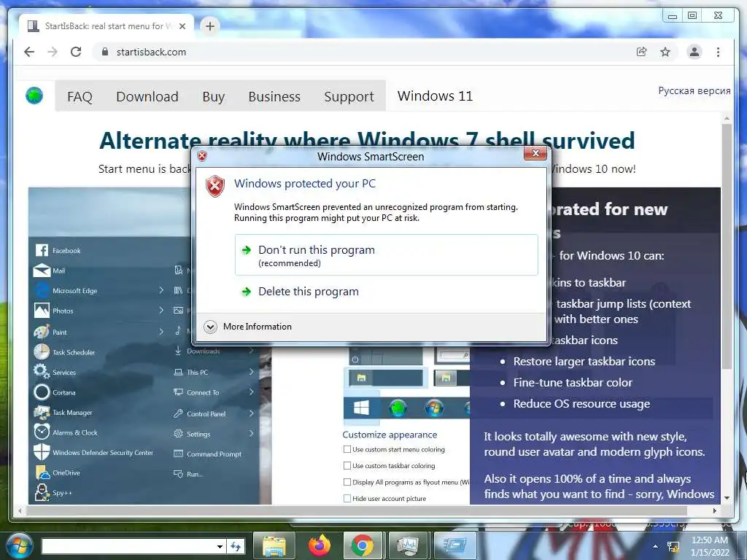Open the Buy page
747x560 pixels.
(214, 97)
